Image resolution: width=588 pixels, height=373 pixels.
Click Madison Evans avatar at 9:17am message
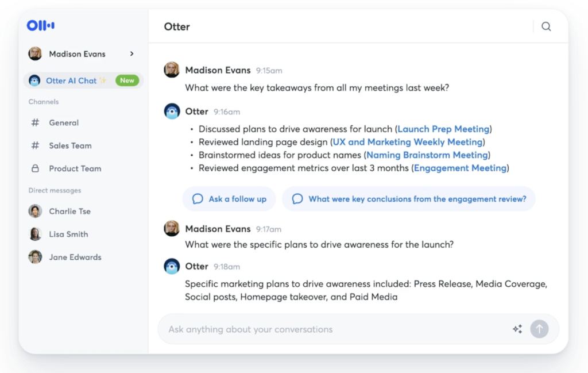pyautogui.click(x=172, y=228)
